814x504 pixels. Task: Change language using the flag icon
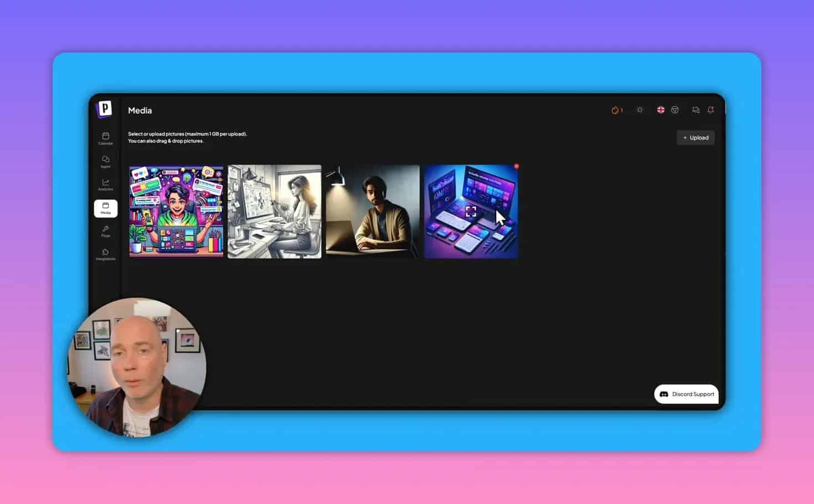(x=661, y=110)
